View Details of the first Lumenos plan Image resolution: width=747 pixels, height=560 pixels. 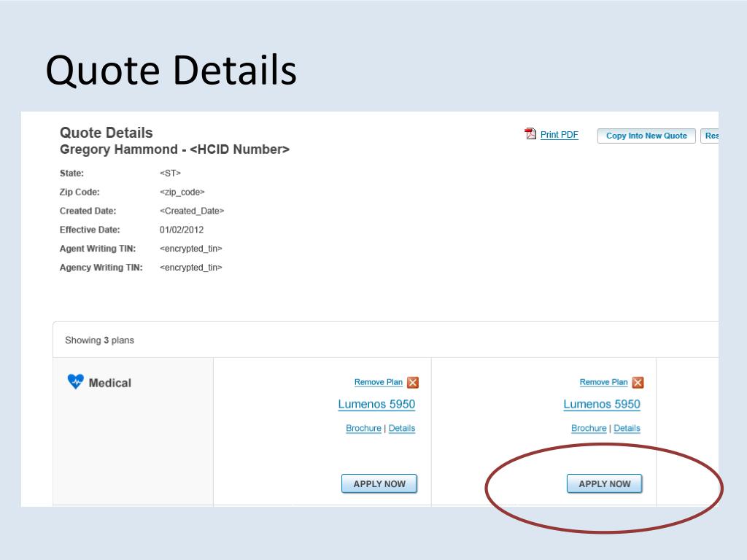pos(402,428)
